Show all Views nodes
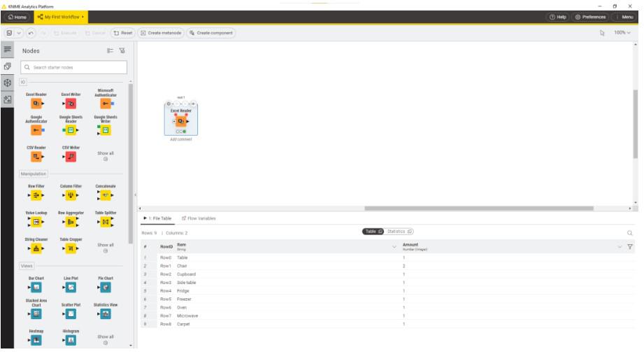Viewport: 644px width, 352px height. [106, 339]
